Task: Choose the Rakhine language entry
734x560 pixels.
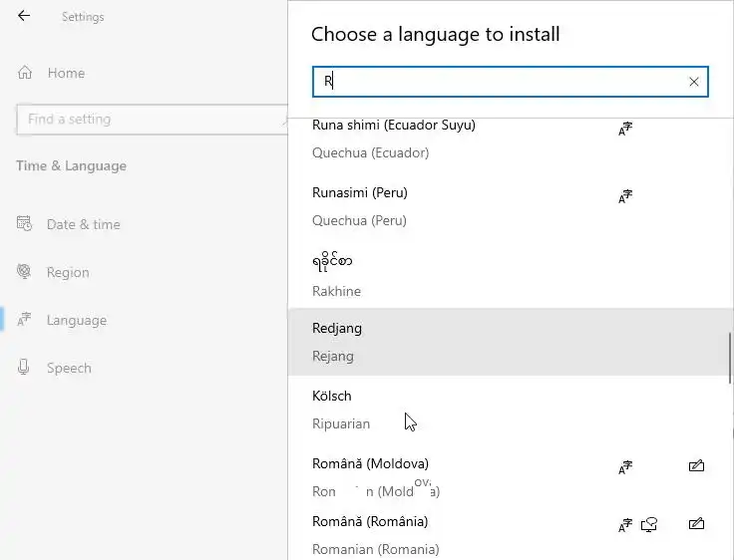Action: 339,275
